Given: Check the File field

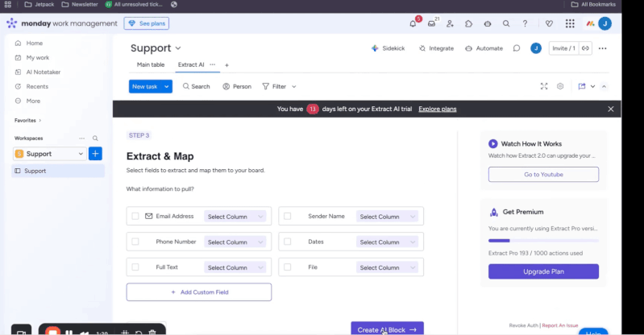Looking at the screenshot, I should pos(288,267).
